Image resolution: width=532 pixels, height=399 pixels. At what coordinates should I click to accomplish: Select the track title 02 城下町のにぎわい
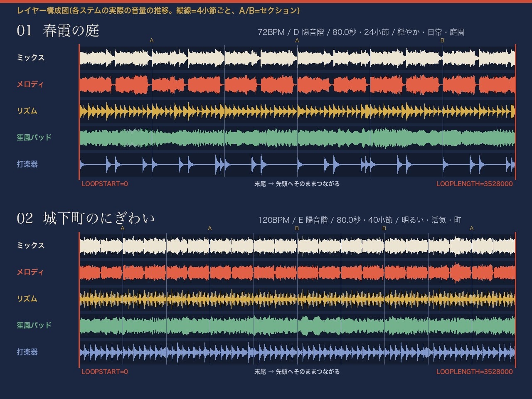[86, 218]
